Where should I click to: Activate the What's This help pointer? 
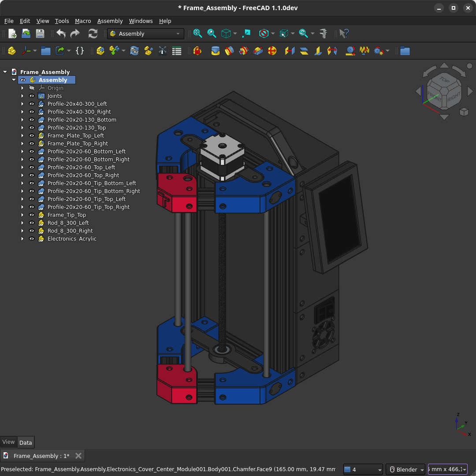(x=344, y=33)
